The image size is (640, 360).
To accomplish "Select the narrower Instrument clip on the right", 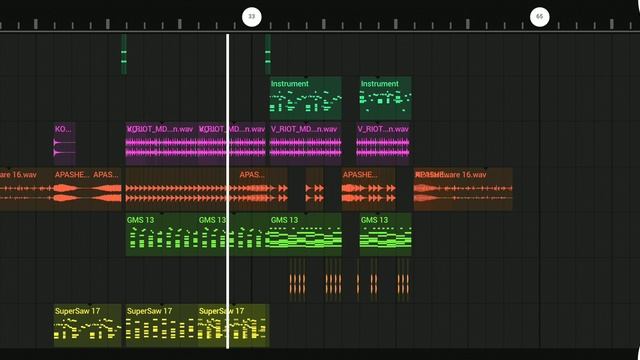I will click(x=385, y=98).
